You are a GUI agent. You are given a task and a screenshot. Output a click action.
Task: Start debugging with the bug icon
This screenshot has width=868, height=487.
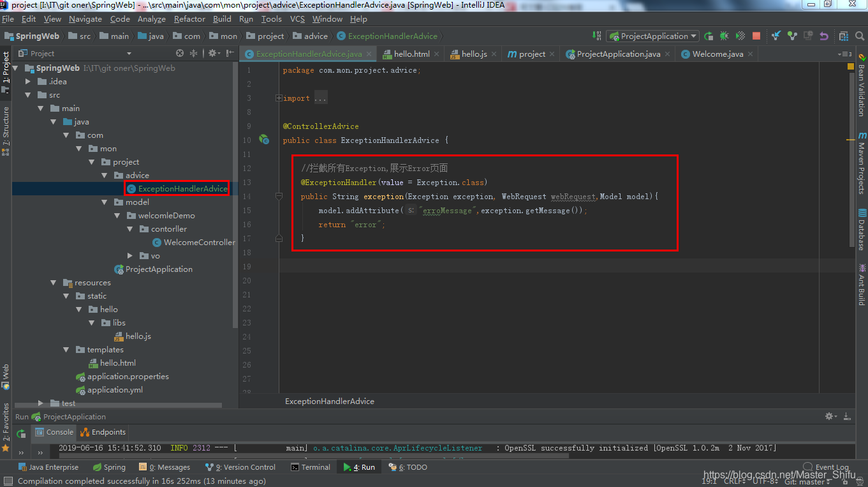pos(725,36)
